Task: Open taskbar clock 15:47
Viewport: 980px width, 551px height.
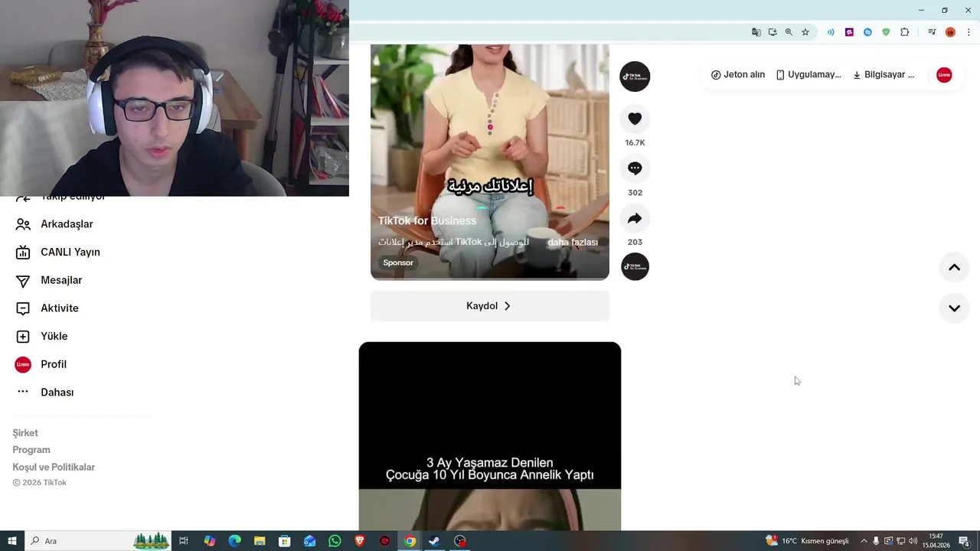Action: (x=936, y=541)
